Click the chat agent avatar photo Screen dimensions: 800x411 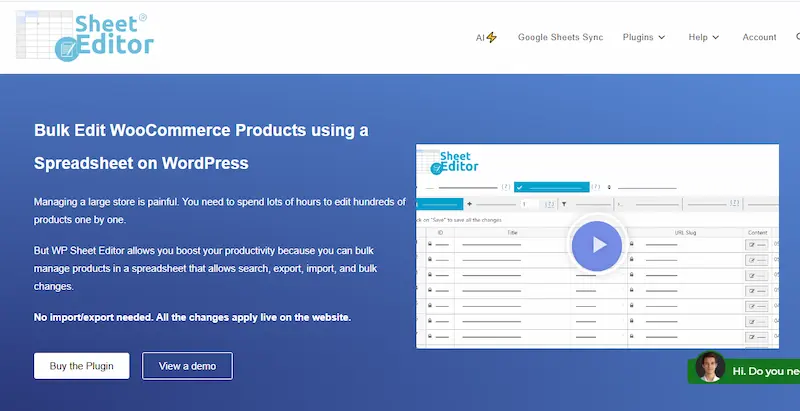click(710, 368)
